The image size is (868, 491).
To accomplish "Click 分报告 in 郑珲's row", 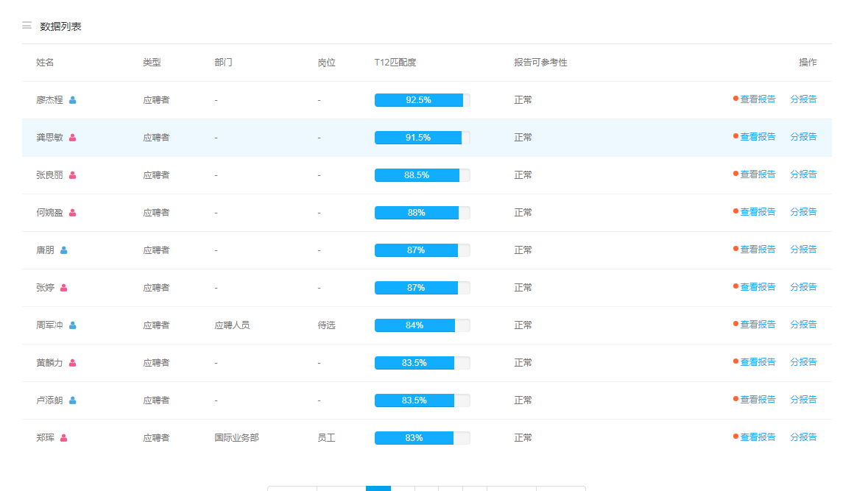I will (803, 437).
